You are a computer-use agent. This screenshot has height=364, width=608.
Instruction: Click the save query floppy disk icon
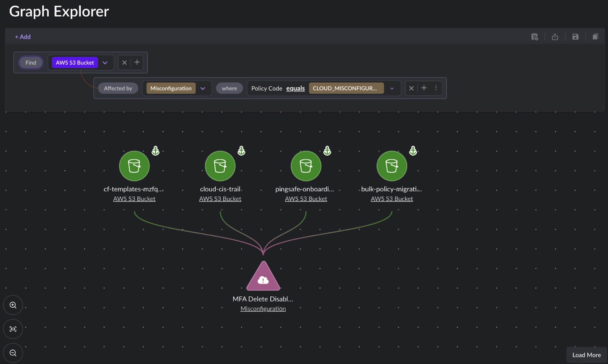click(575, 37)
